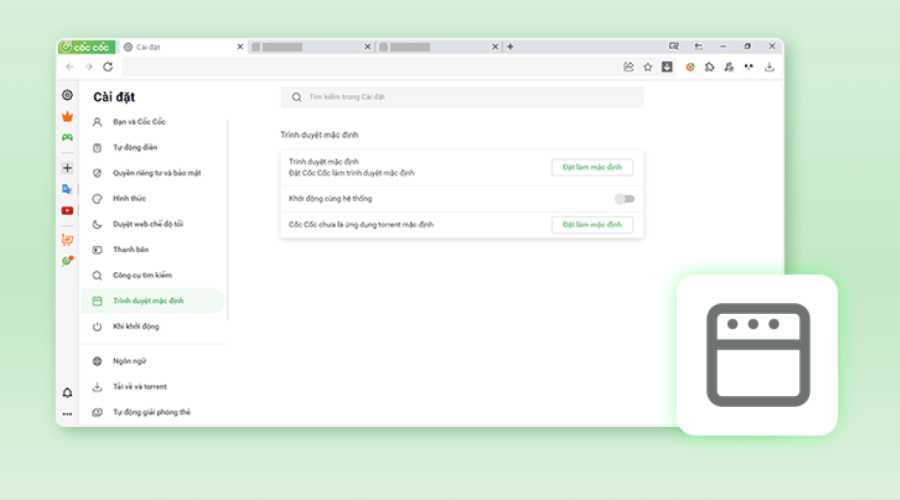
Task: Open the YouTube shortcut in the sidebar
Action: (x=67, y=211)
